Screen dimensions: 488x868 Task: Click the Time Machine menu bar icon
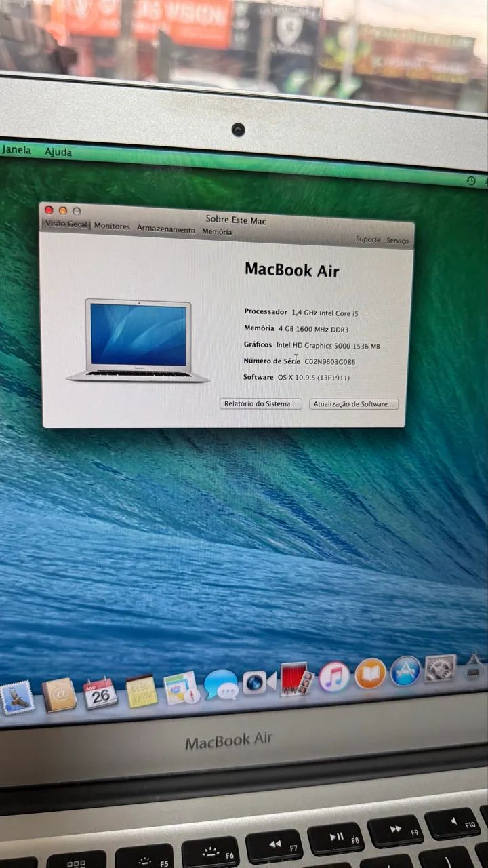coord(471,180)
